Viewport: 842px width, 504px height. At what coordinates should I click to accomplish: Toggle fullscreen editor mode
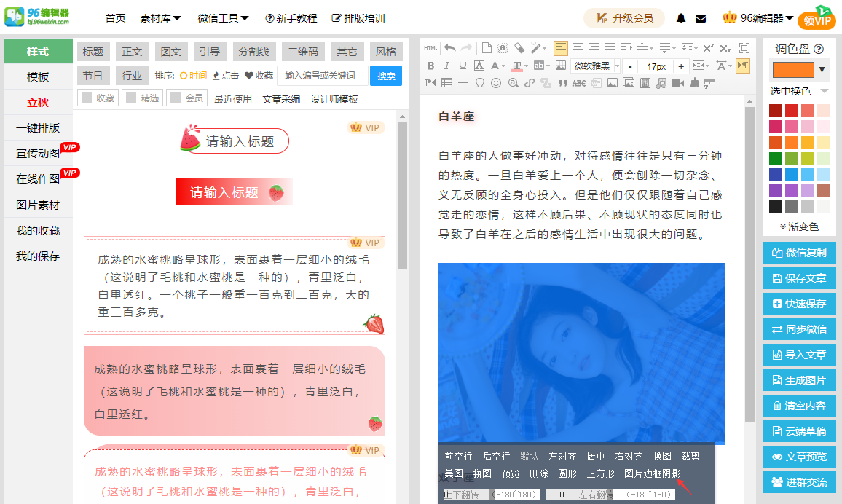coord(744,48)
